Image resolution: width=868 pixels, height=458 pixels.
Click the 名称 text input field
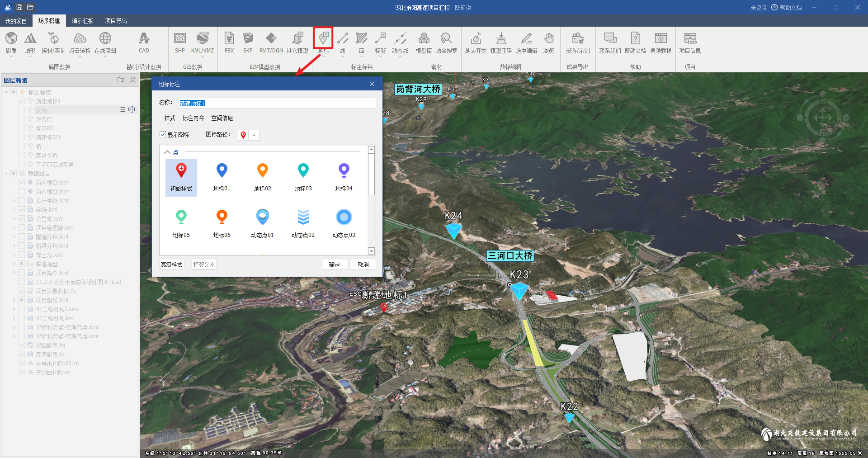[277, 103]
